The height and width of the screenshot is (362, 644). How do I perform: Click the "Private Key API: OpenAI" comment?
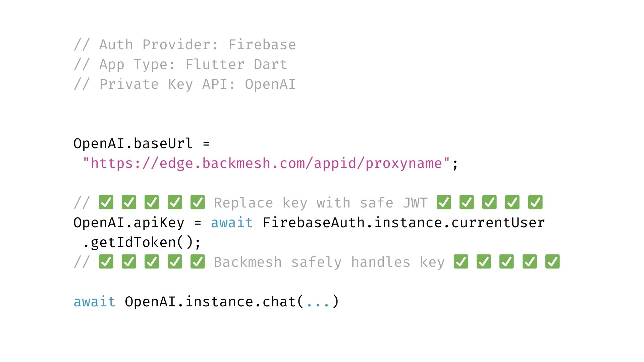coord(198,84)
